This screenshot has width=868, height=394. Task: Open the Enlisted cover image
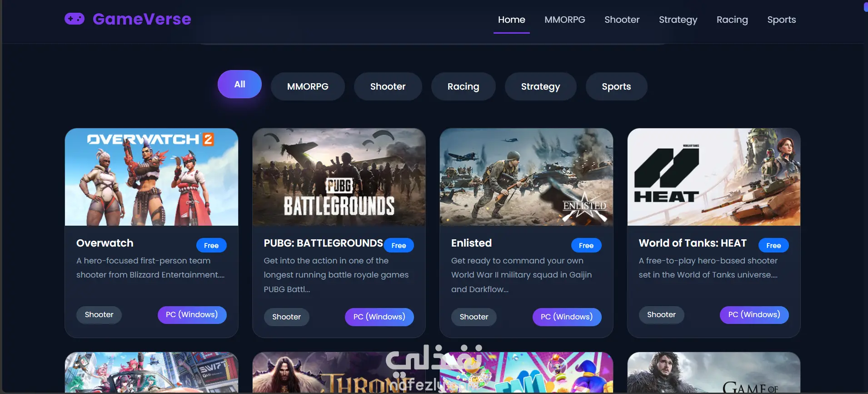point(526,177)
